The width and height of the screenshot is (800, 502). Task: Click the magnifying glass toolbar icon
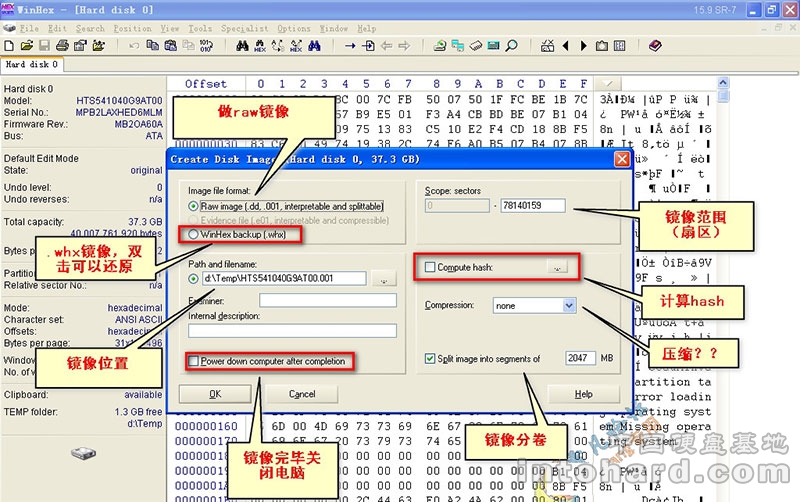click(511, 46)
